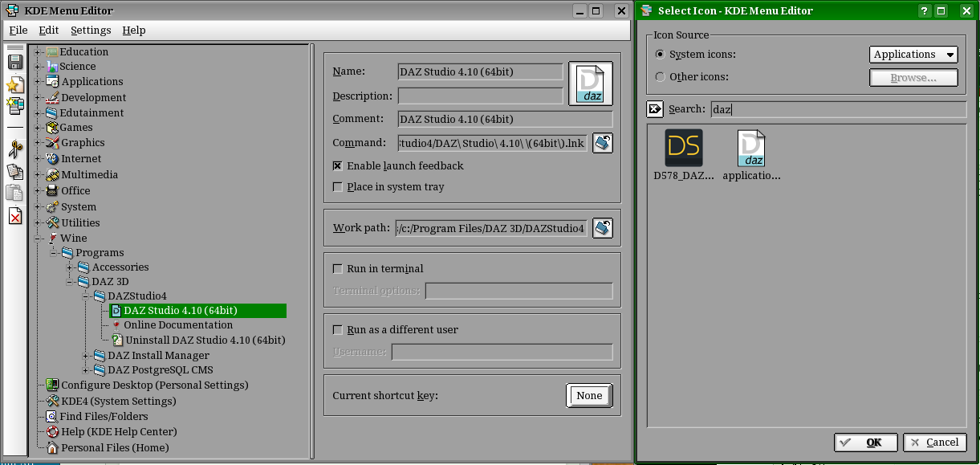
Task: Click the Office typewriter icon
Action: pos(52,190)
